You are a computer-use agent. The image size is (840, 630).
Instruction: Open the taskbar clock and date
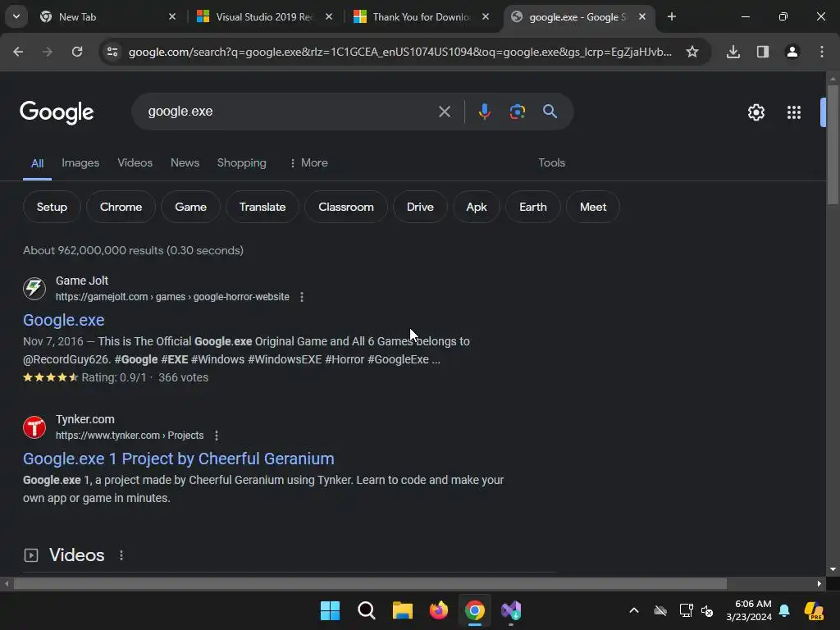[749, 610]
